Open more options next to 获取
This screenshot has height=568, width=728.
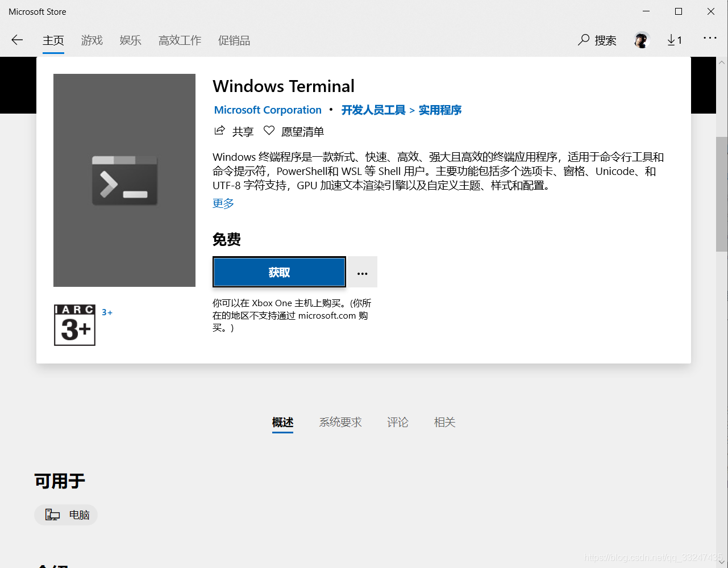coord(363,272)
